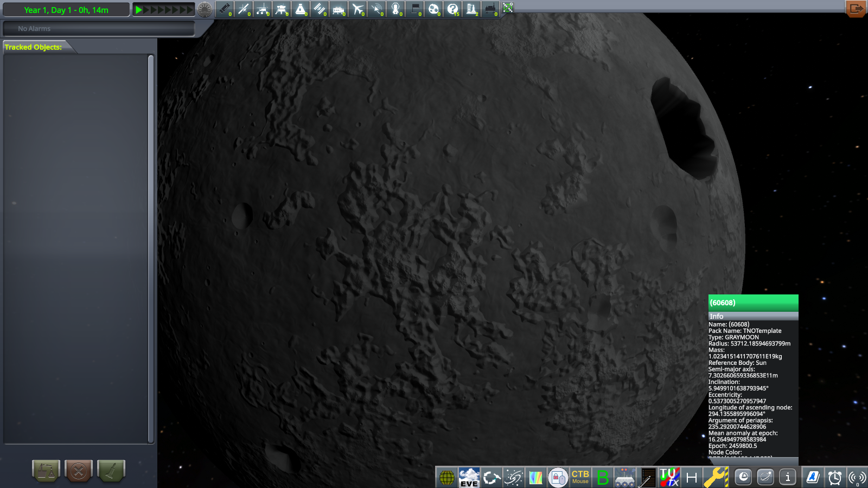The image size is (868, 488).
Task: Click the time warp play arrow
Action: (x=139, y=10)
